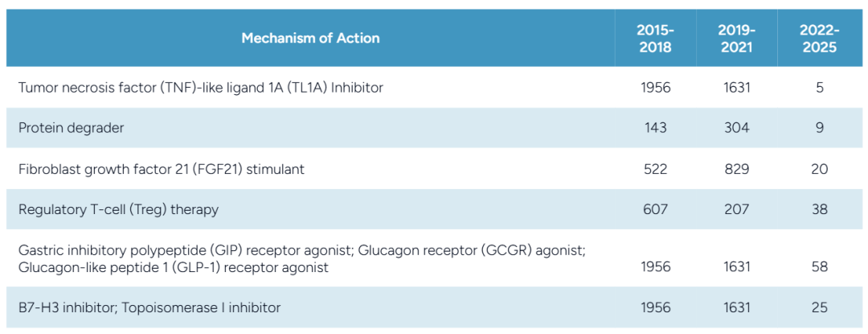Click the 2019-2021 column header
868x334 pixels.
pos(736,38)
